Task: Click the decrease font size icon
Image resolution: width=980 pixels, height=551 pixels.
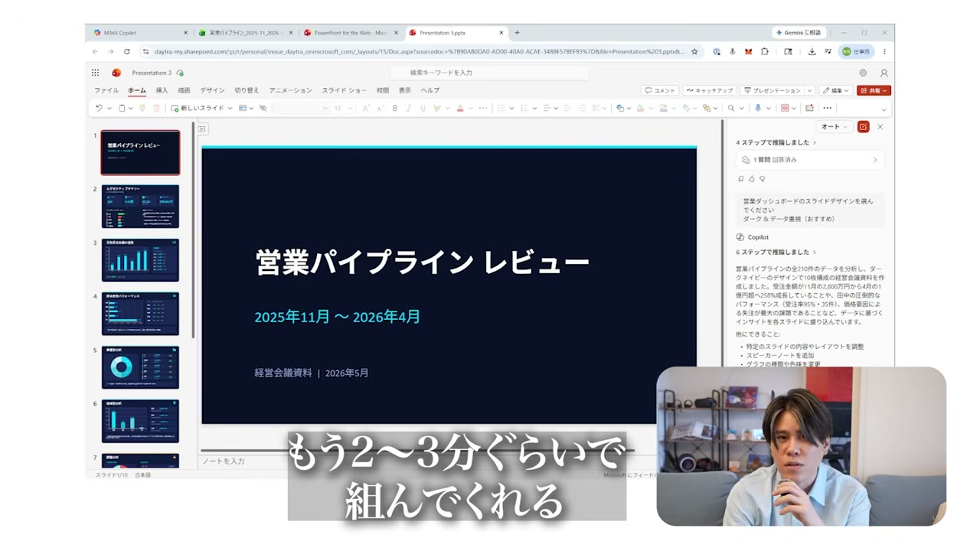Action: point(381,108)
